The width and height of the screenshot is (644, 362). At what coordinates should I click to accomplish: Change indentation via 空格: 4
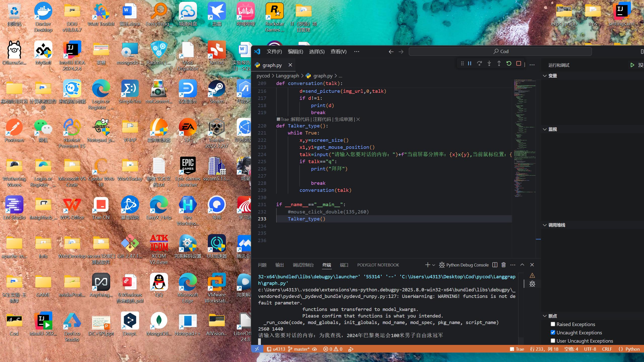tap(571, 349)
